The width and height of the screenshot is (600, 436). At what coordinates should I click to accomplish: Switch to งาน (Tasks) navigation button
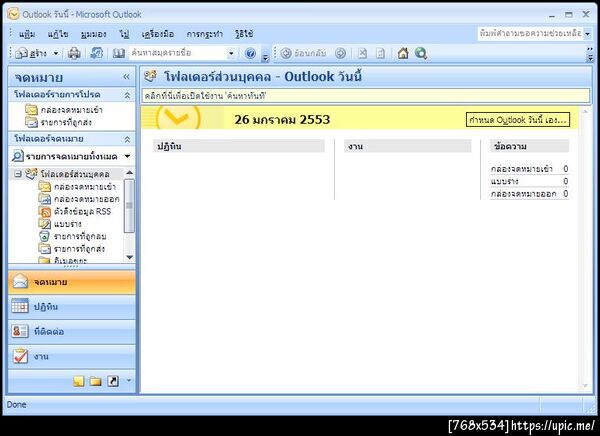pos(72,356)
